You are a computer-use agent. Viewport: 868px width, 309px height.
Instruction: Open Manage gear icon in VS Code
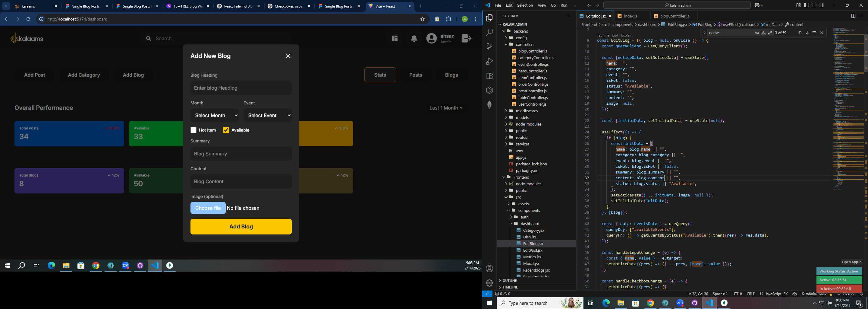click(x=489, y=283)
